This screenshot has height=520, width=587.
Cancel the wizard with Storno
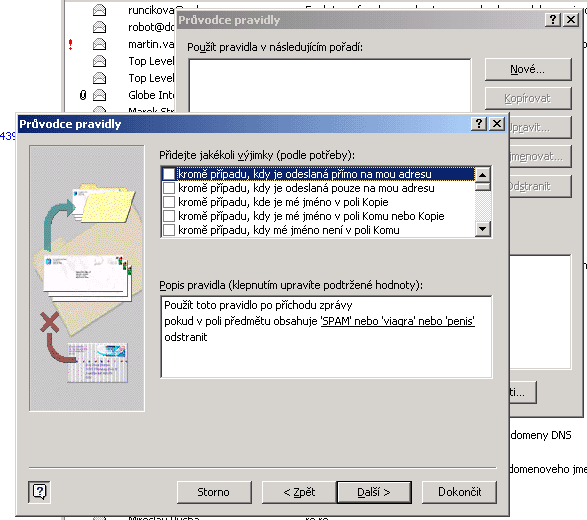click(x=214, y=492)
